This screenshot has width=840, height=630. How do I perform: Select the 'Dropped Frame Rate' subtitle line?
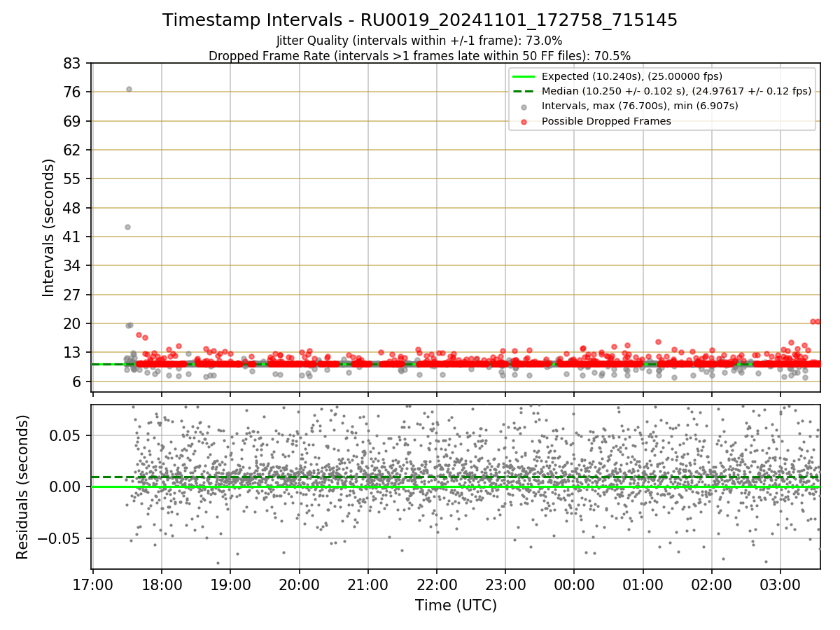point(419,55)
